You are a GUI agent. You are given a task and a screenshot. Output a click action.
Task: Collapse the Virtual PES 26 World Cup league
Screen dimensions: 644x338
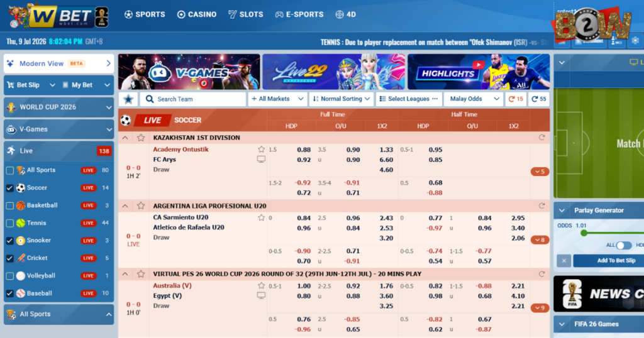[x=125, y=274]
